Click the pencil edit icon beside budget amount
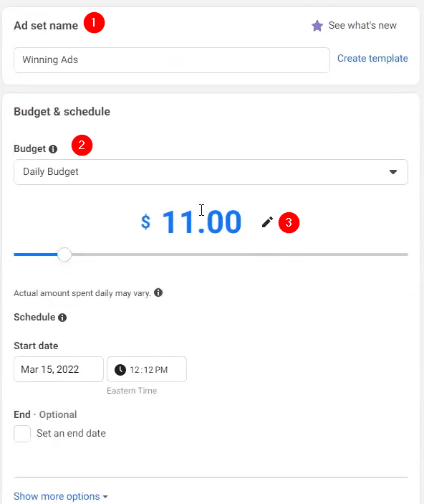 coord(267,222)
